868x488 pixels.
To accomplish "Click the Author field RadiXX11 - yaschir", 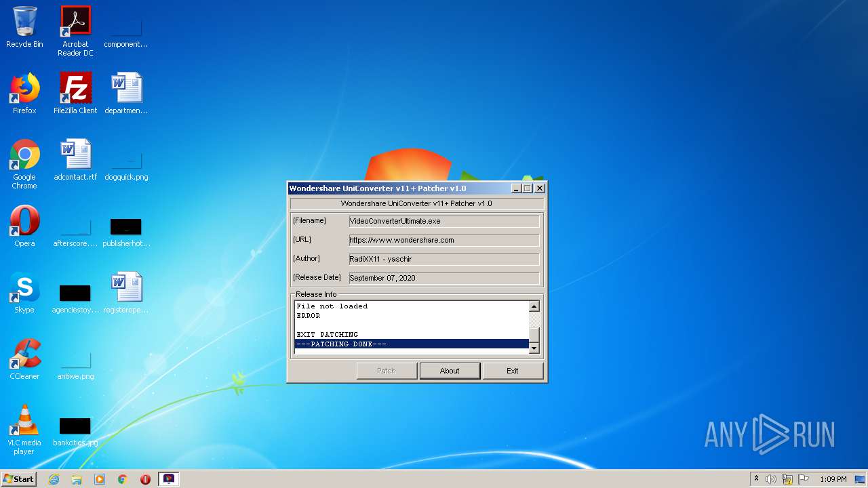I will pos(444,259).
